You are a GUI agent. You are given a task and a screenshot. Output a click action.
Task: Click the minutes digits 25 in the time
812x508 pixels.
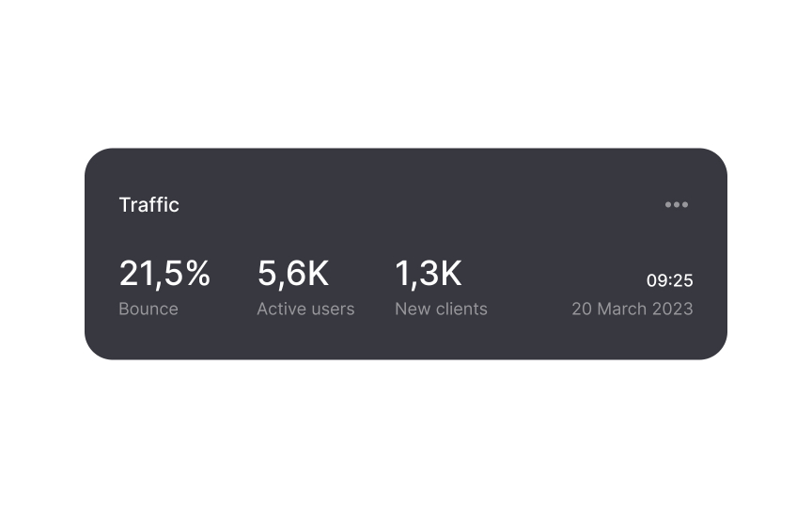(x=683, y=280)
